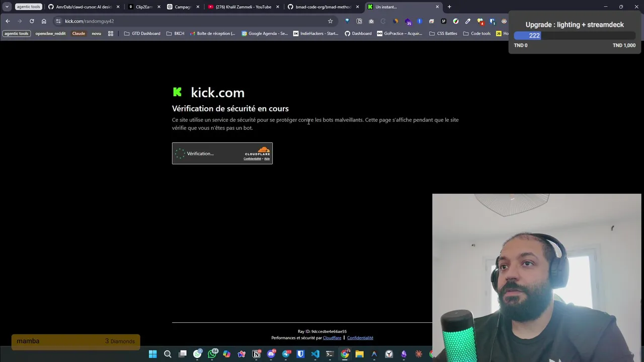Open the lightbulb extension with badge 4
Viewport: 644px width, 362px height.
pyautogui.click(x=480, y=22)
